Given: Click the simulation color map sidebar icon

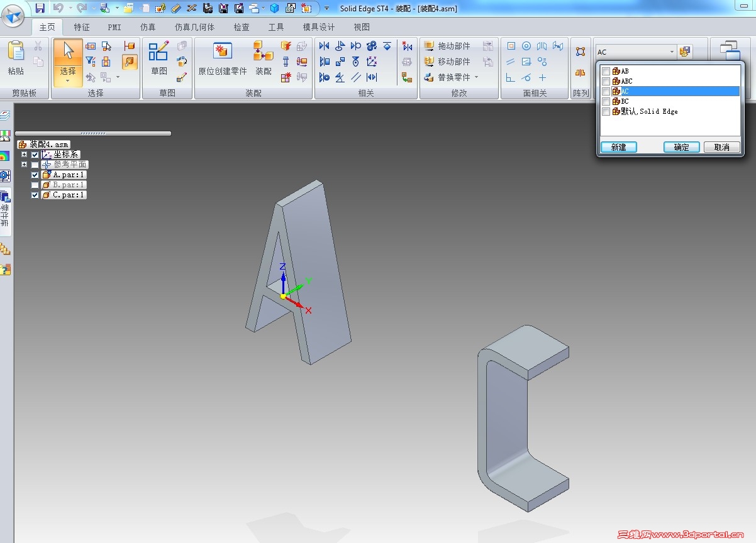Looking at the screenshot, I should tap(5, 156).
